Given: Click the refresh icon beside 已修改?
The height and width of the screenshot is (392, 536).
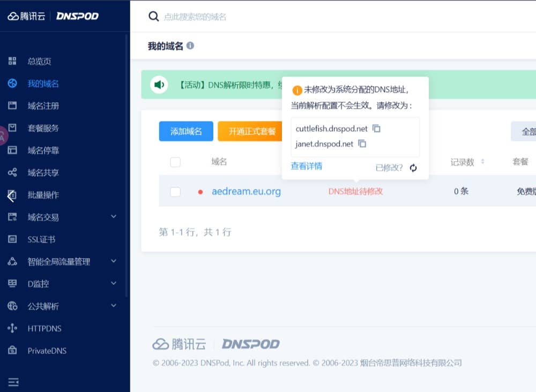Looking at the screenshot, I should pos(413,168).
